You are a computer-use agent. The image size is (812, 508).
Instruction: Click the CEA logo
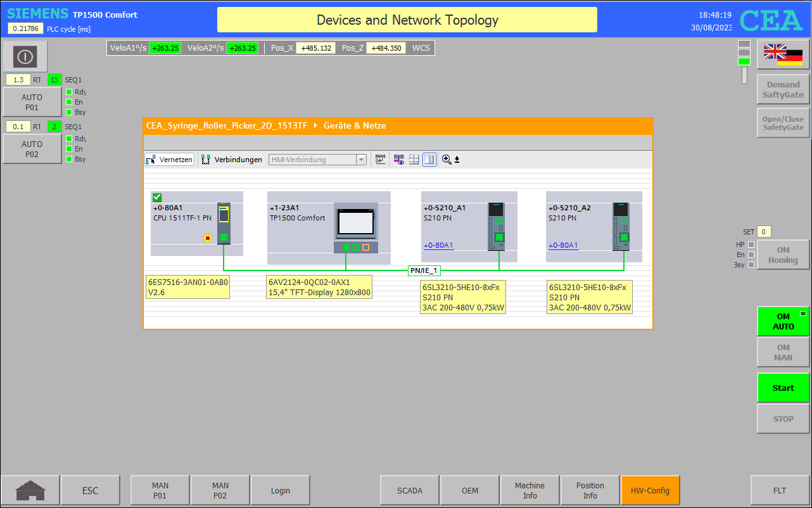point(771,21)
